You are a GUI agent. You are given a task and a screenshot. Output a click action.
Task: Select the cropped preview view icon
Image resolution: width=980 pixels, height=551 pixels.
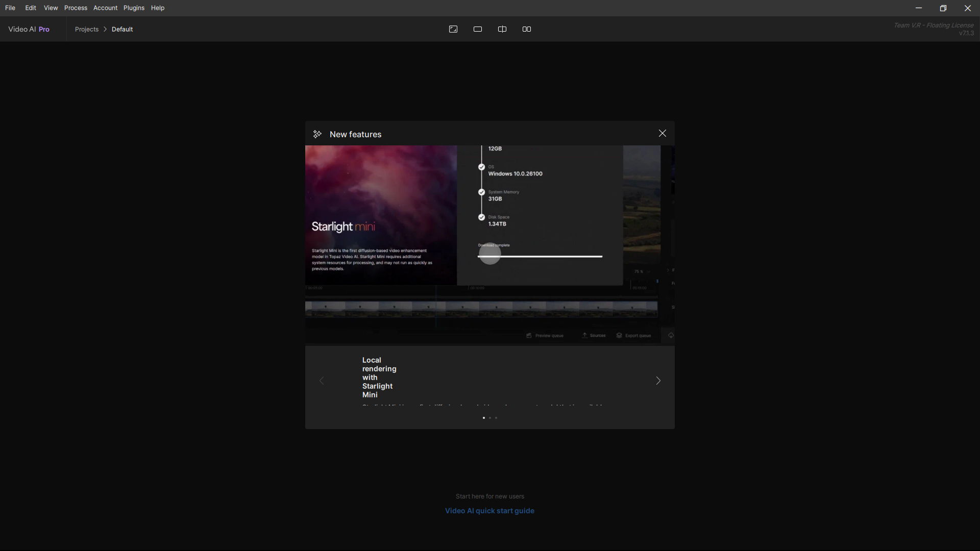click(x=453, y=29)
